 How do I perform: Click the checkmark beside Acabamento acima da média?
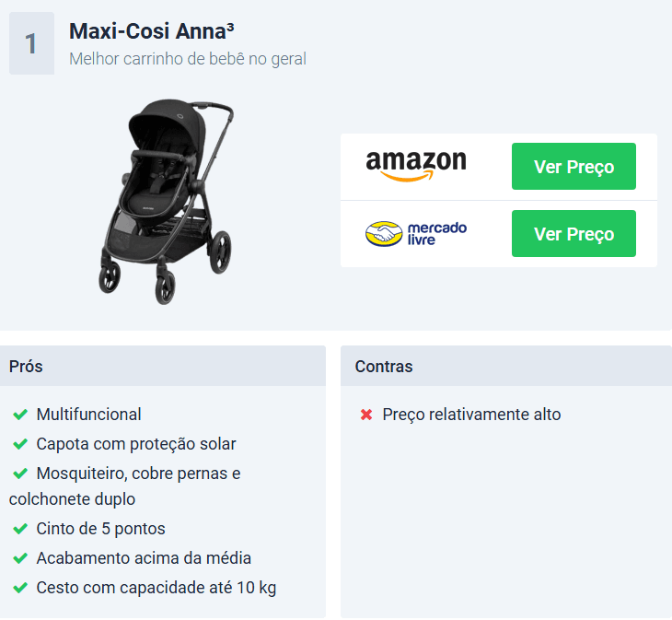(x=20, y=558)
